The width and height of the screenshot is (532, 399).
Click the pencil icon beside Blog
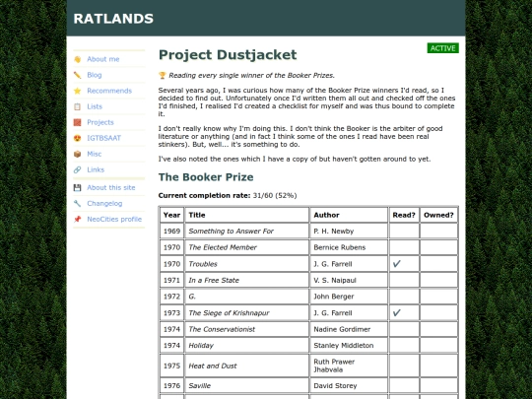(x=78, y=75)
